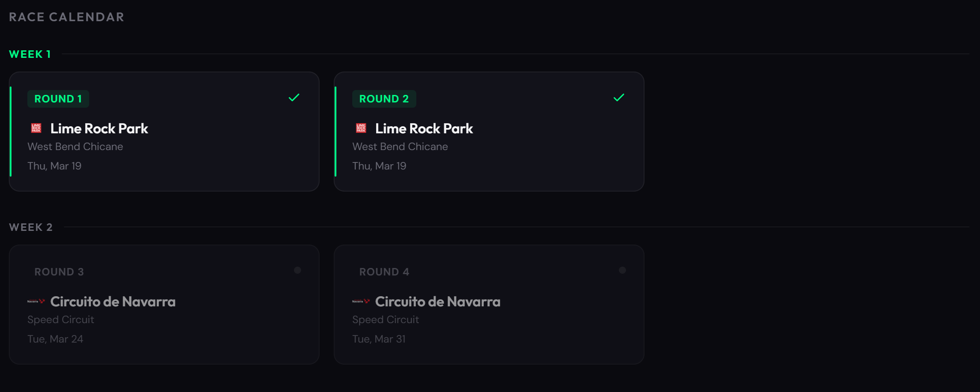Click the green completed checkmark on Round 2
Viewport: 980px width, 392px height.
pyautogui.click(x=619, y=98)
